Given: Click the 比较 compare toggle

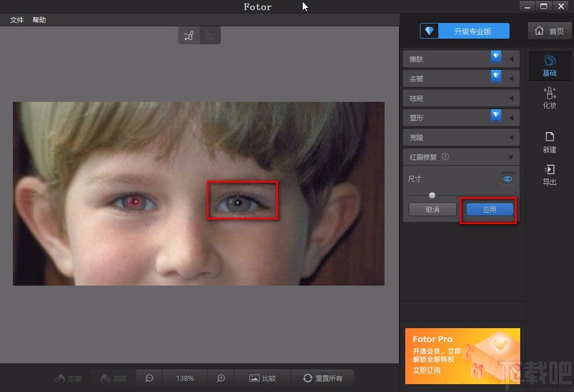Looking at the screenshot, I should 262,378.
